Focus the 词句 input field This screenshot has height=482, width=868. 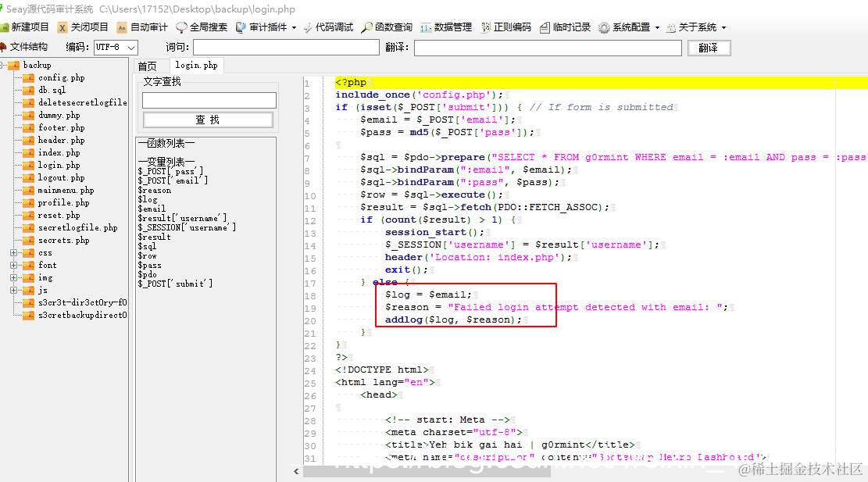tap(286, 48)
